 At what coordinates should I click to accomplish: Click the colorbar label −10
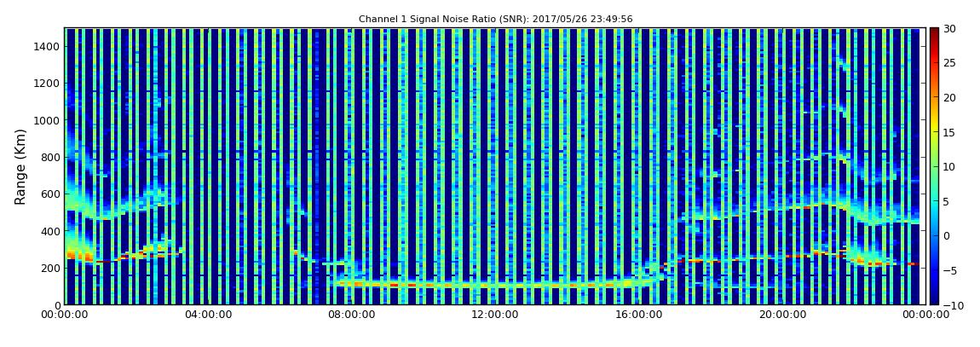click(951, 305)
